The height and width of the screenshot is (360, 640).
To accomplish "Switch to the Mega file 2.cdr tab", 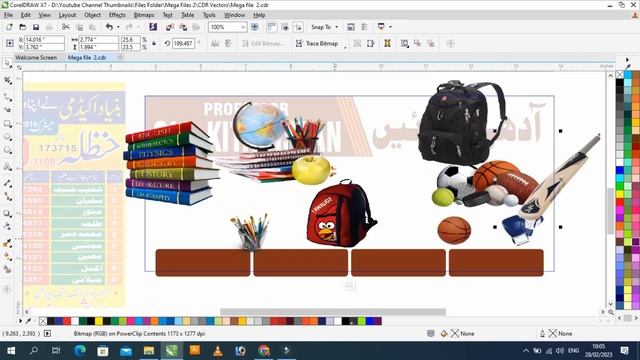I will 87,58.
